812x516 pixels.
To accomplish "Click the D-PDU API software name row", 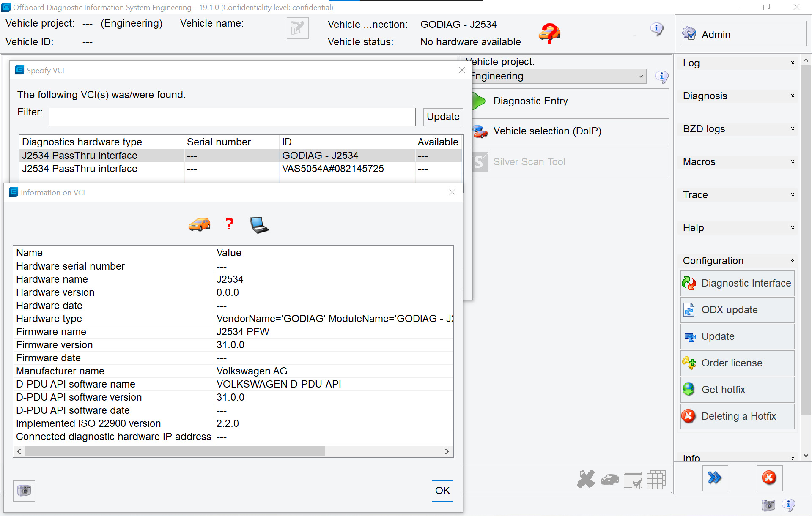I will pyautogui.click(x=233, y=384).
